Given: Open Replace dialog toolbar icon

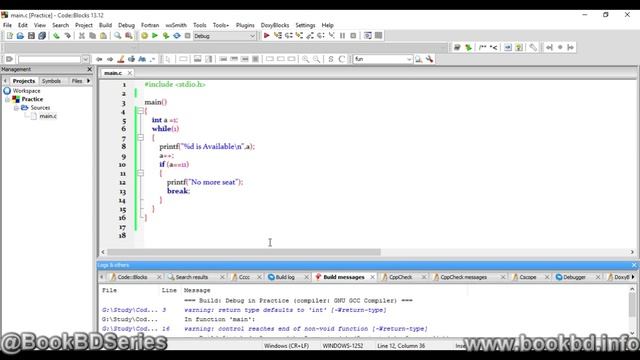Looking at the screenshot, I should [129, 36].
